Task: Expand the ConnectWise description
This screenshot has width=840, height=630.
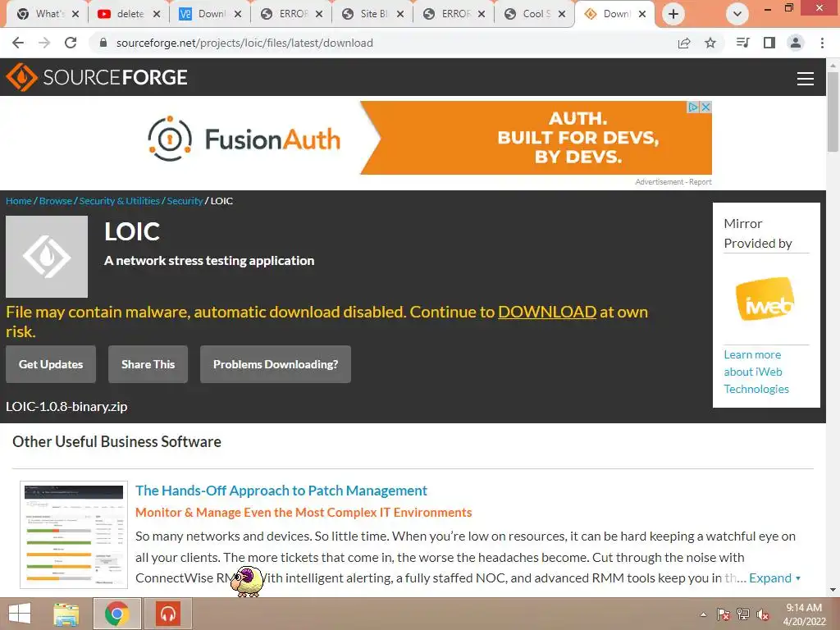Action: (x=774, y=578)
